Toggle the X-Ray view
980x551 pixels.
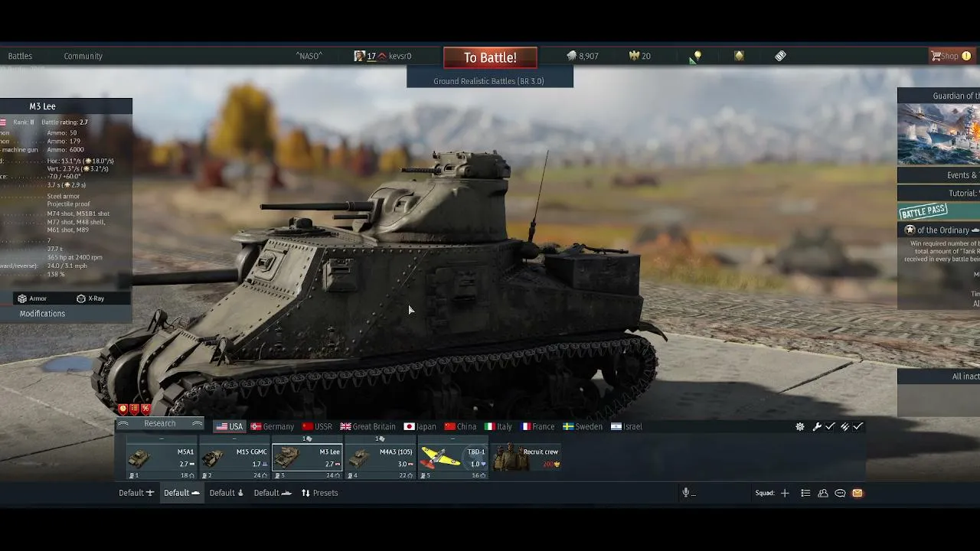[x=90, y=298]
